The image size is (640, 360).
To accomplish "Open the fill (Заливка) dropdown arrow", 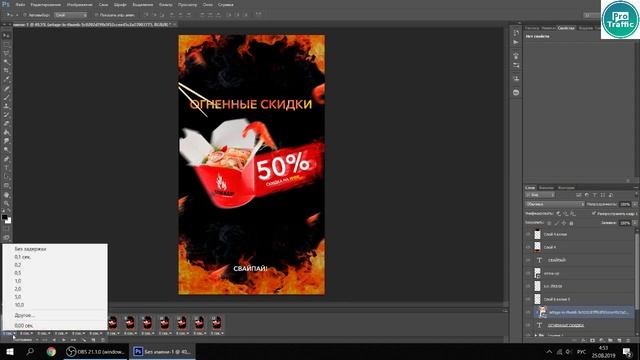I will pos(634,223).
